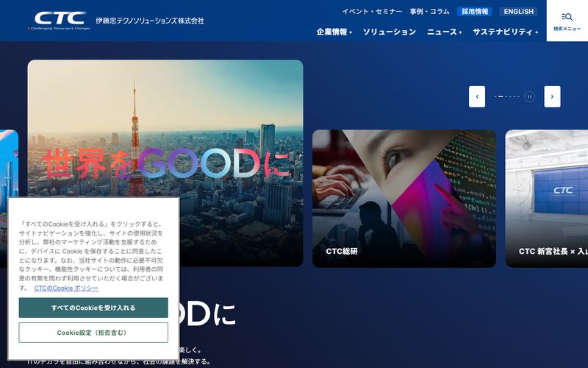Expand the ニュース menu
The height and width of the screenshot is (368, 588).
coord(445,32)
